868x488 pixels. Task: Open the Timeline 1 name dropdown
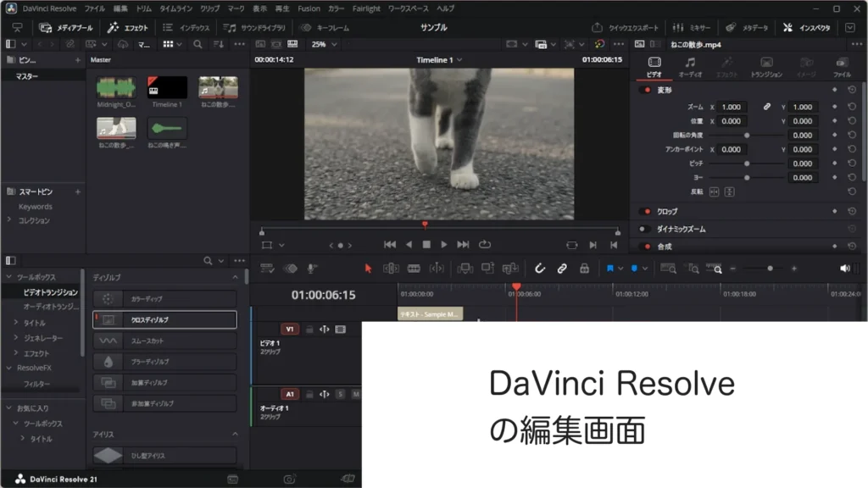pyautogui.click(x=440, y=60)
